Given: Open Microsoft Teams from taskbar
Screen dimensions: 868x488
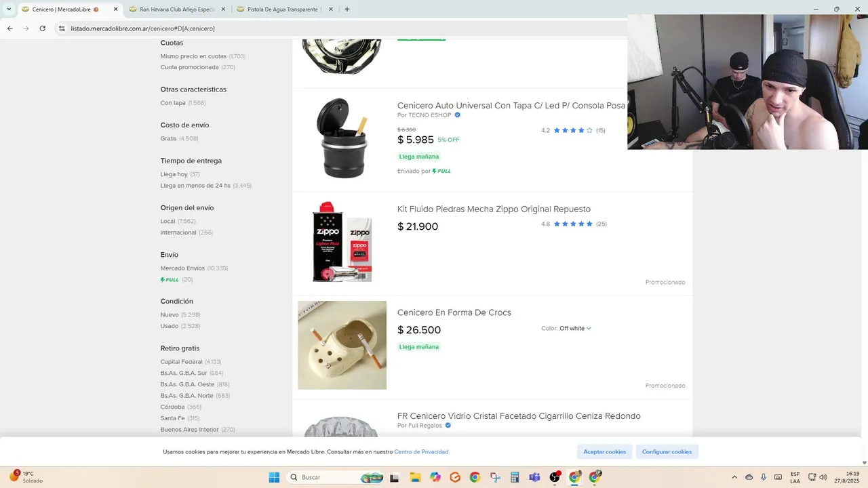Looking at the screenshot, I should tap(535, 477).
